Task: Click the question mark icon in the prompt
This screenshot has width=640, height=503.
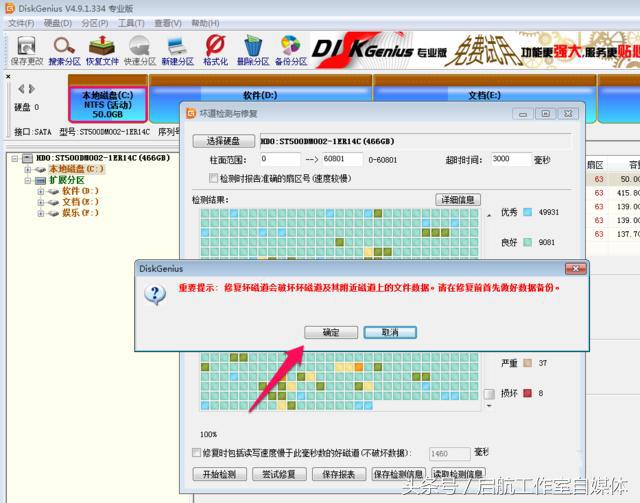Action: pos(155,295)
